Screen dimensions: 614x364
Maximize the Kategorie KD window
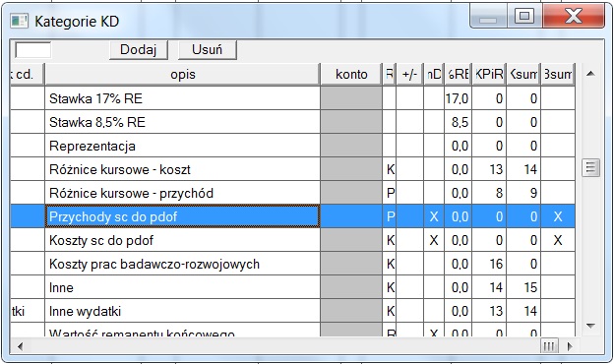tap(524, 16)
